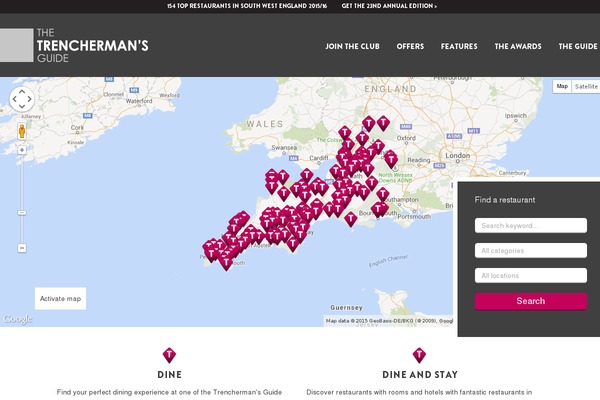This screenshot has height=400, width=600.
Task: Open the Join the Club menu item
Action: click(353, 46)
